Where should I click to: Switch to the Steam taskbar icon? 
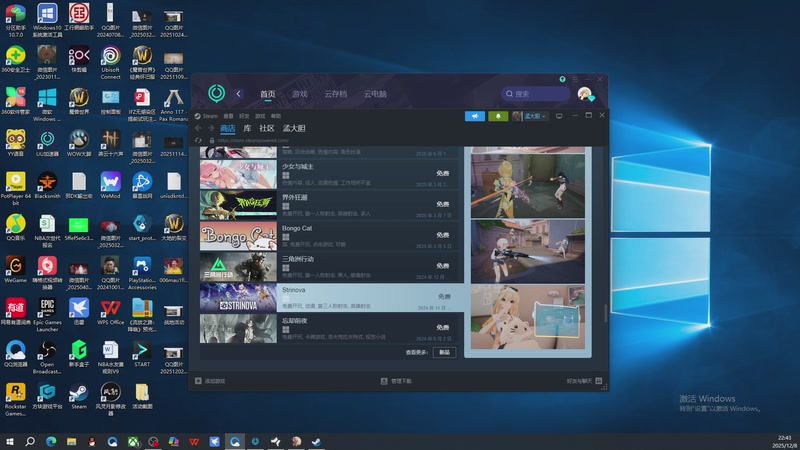pos(316,441)
